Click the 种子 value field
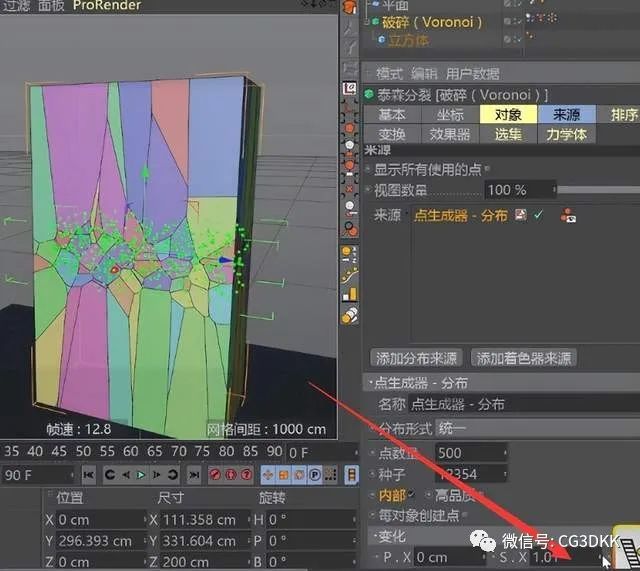Image resolution: width=640 pixels, height=571 pixels. point(471,474)
